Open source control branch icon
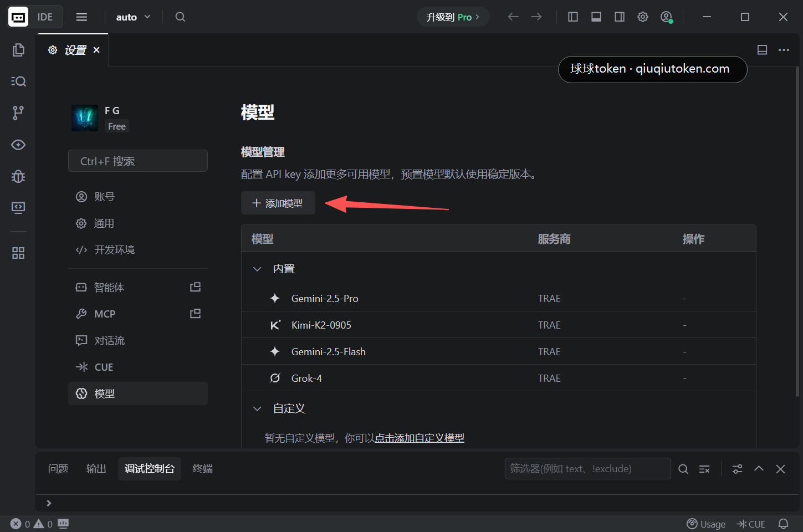Screen dimensions: 803x532 tap(18, 113)
